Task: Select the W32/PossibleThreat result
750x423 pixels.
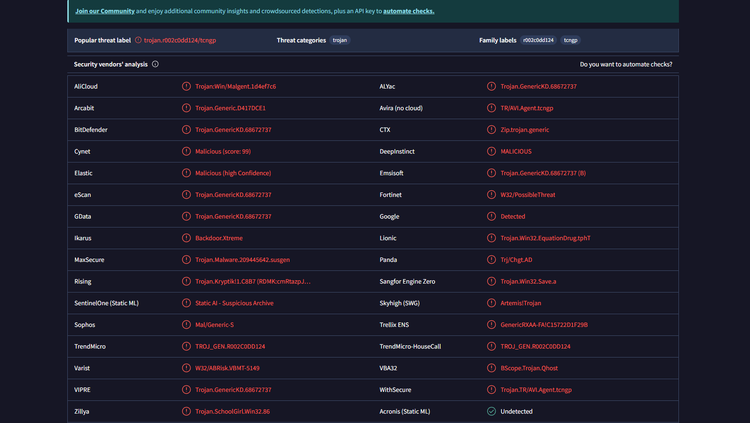Action: point(528,195)
